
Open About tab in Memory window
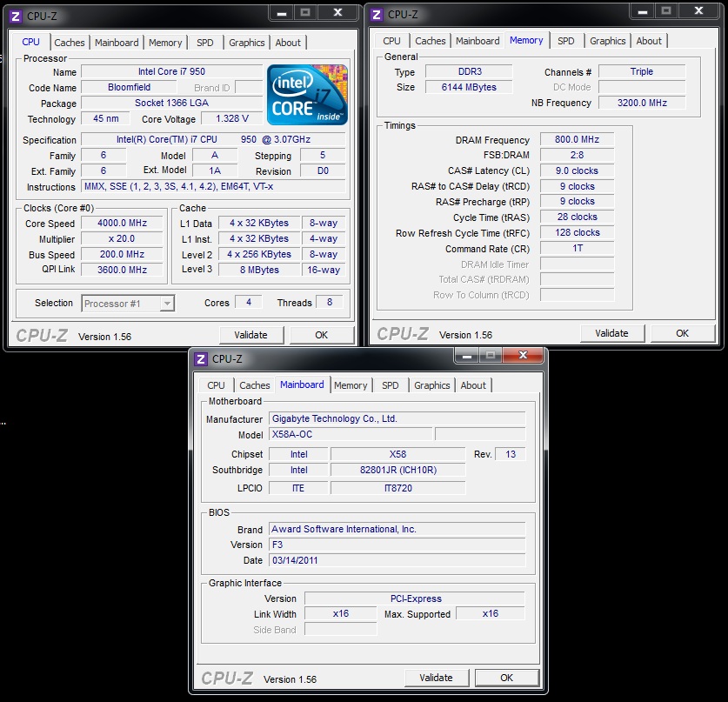[x=649, y=41]
